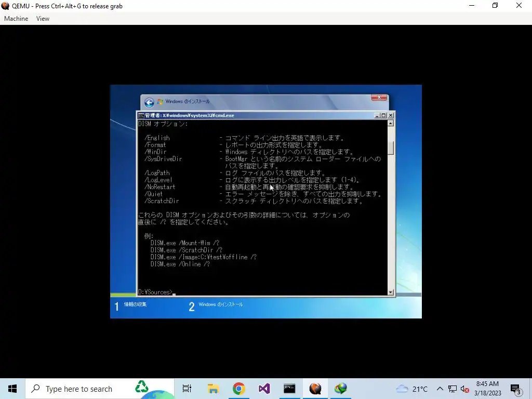Click the taskbar search box
This screenshot has width=532, height=399.
point(99,389)
